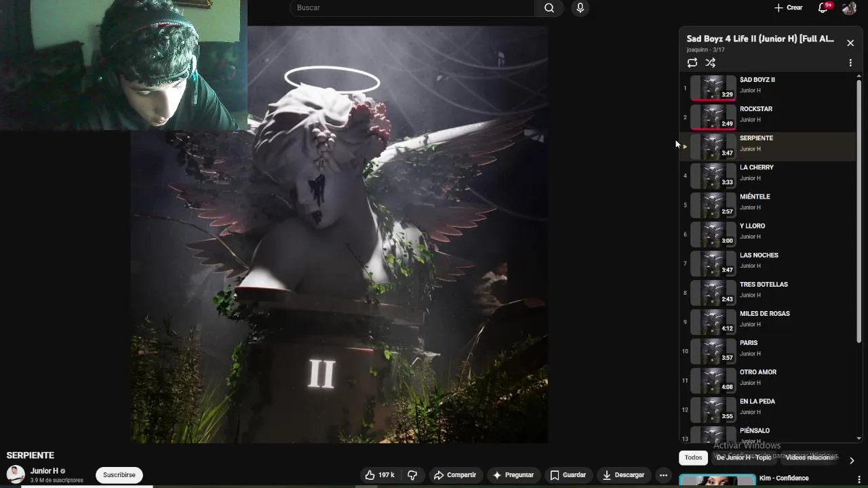868x488 pixels.
Task: Play LAS NOCHES from playlist
Action: tap(768, 263)
